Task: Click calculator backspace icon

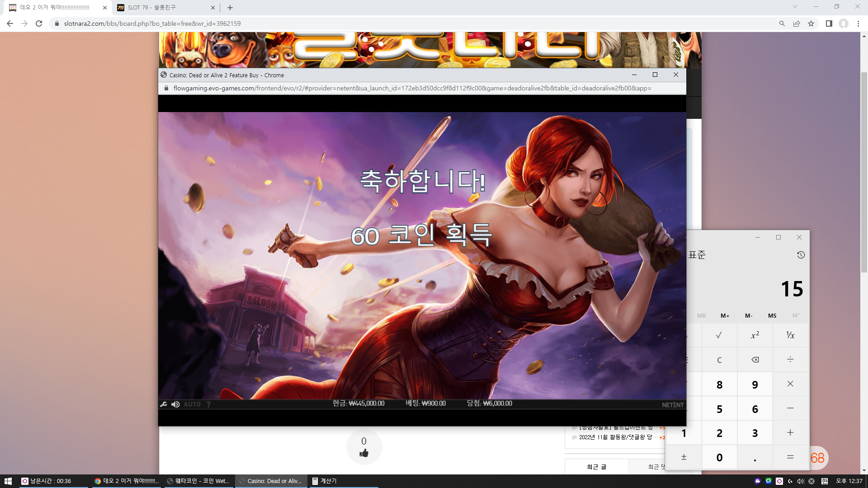Action: pyautogui.click(x=755, y=360)
